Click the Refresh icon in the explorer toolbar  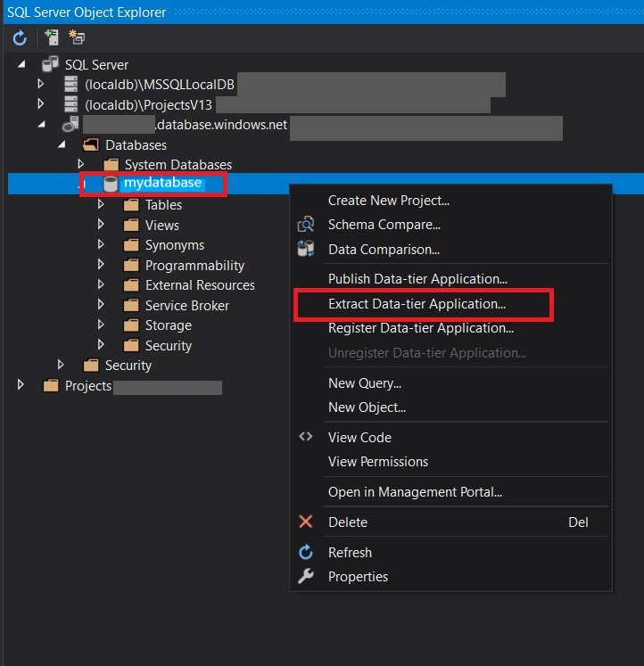[20, 38]
